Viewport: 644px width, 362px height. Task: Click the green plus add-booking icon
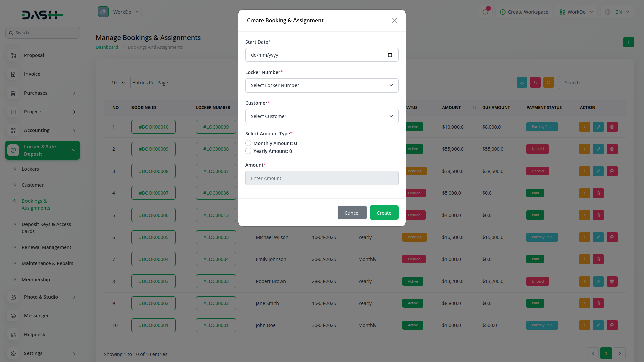[628, 42]
